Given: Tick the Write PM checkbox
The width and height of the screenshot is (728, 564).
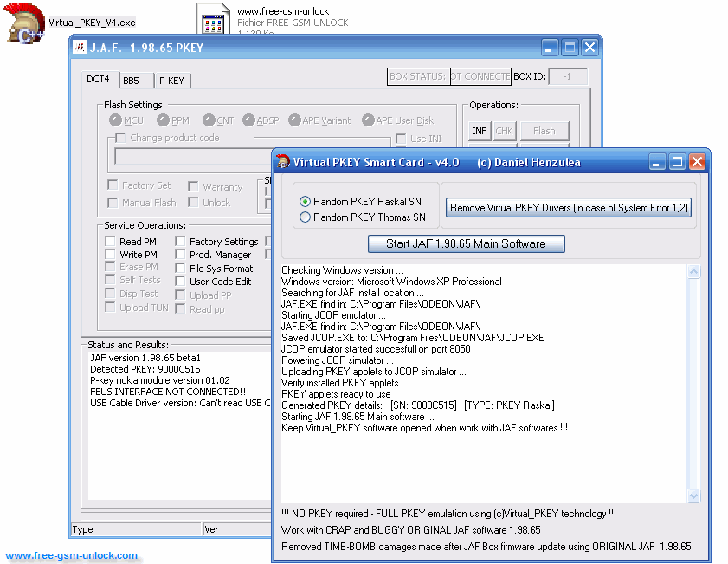Looking at the screenshot, I should tap(111, 255).
